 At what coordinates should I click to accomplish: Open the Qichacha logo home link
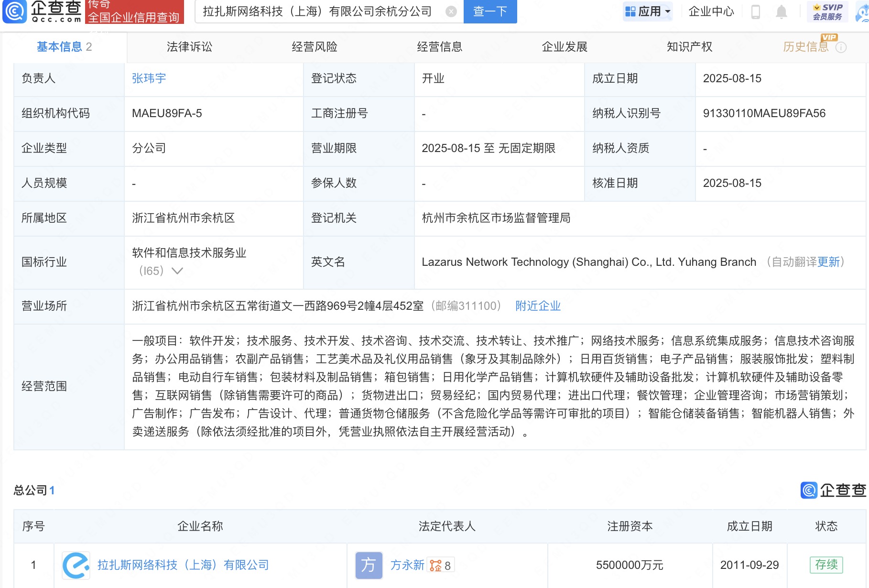(42, 11)
